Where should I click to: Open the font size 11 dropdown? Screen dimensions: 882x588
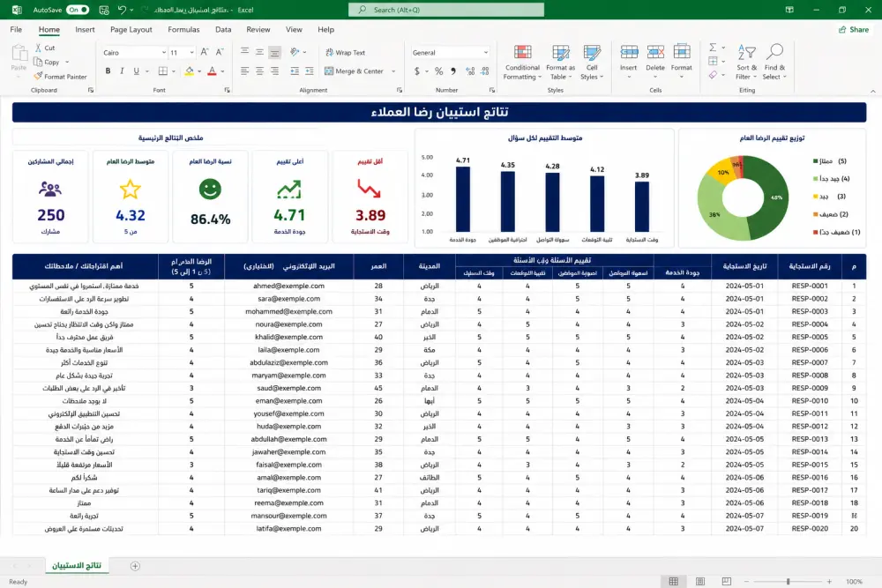(x=191, y=52)
